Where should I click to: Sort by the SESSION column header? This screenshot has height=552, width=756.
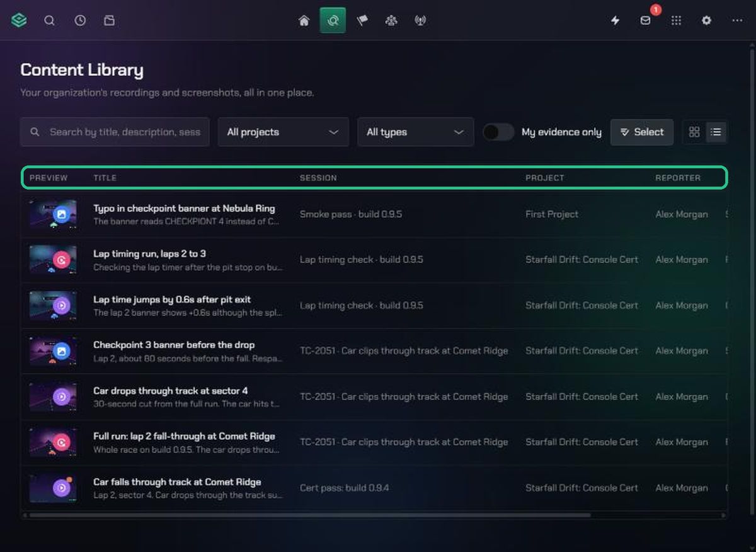[x=318, y=178]
